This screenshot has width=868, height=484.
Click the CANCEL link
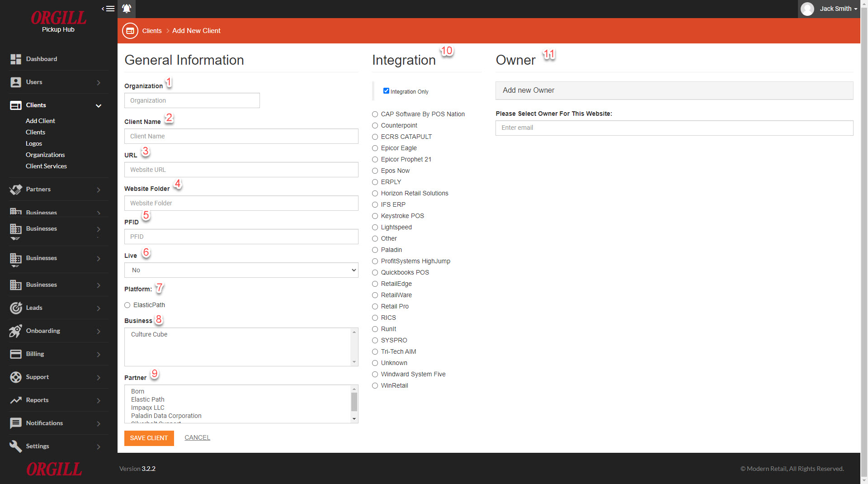click(x=197, y=437)
